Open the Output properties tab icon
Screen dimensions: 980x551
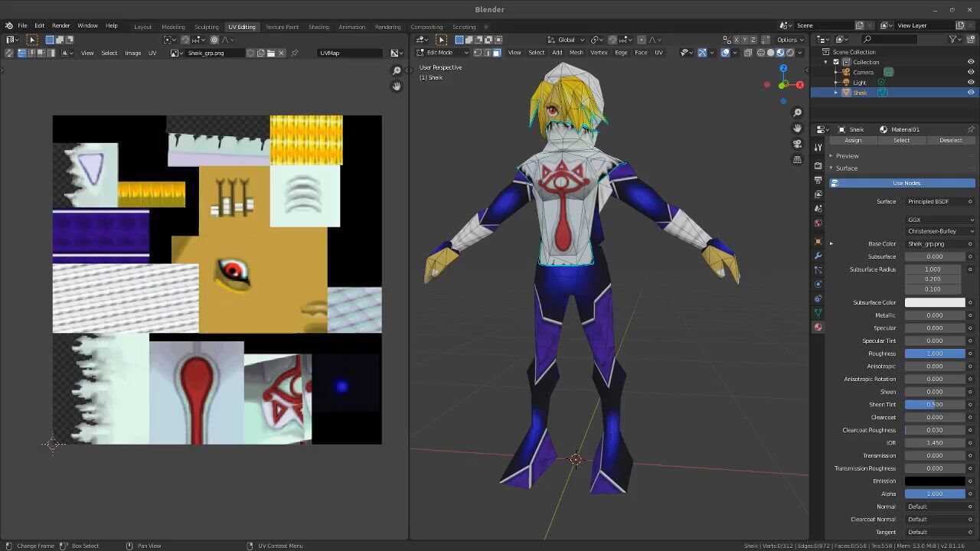pyautogui.click(x=818, y=180)
